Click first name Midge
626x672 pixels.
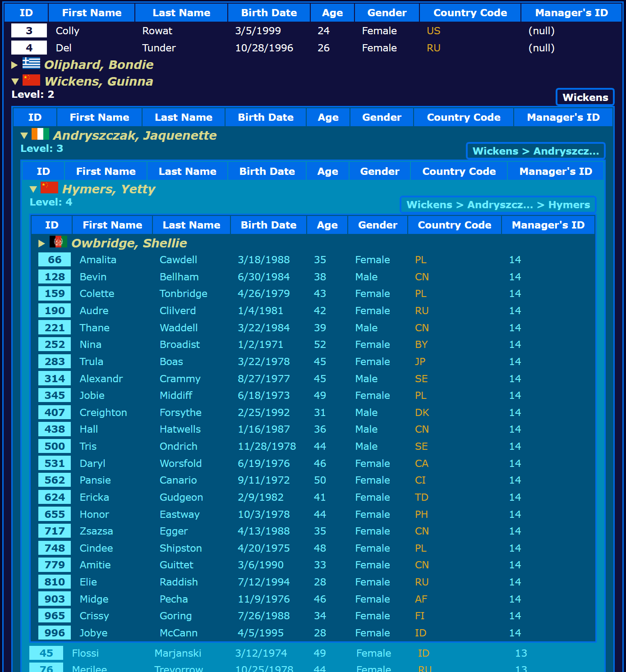94,599
